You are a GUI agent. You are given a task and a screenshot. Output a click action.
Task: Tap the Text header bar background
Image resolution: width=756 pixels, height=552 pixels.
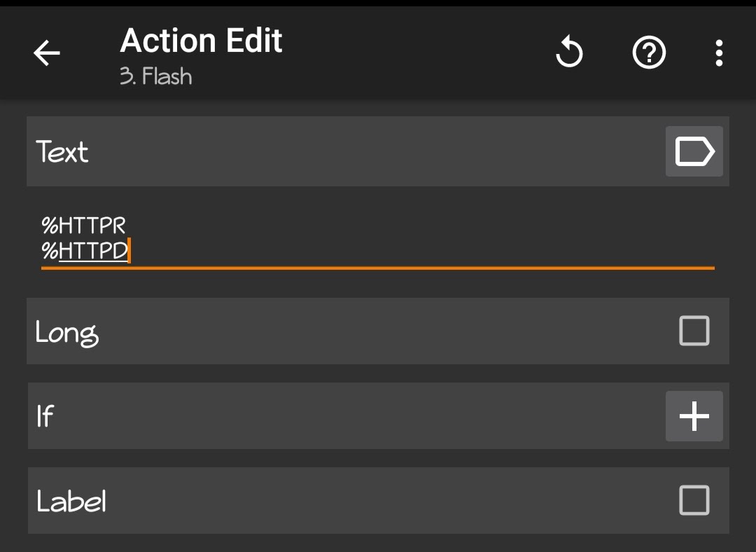pos(350,151)
